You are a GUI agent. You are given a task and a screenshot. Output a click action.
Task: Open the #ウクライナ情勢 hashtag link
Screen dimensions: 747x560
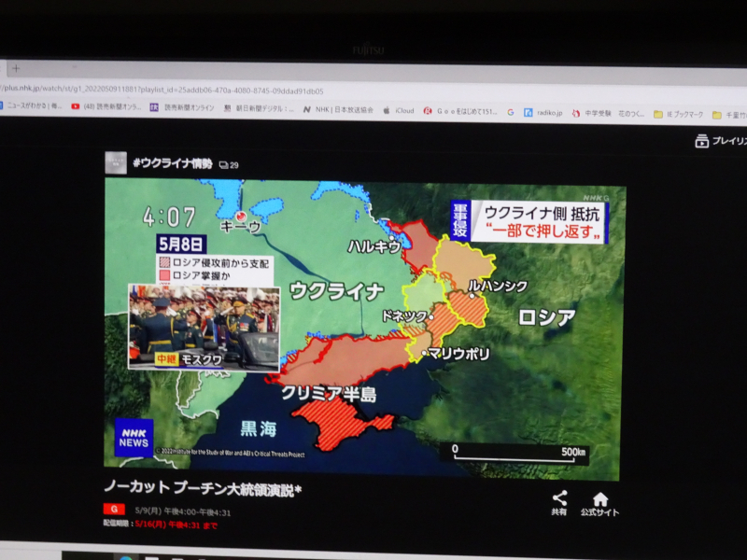click(173, 164)
